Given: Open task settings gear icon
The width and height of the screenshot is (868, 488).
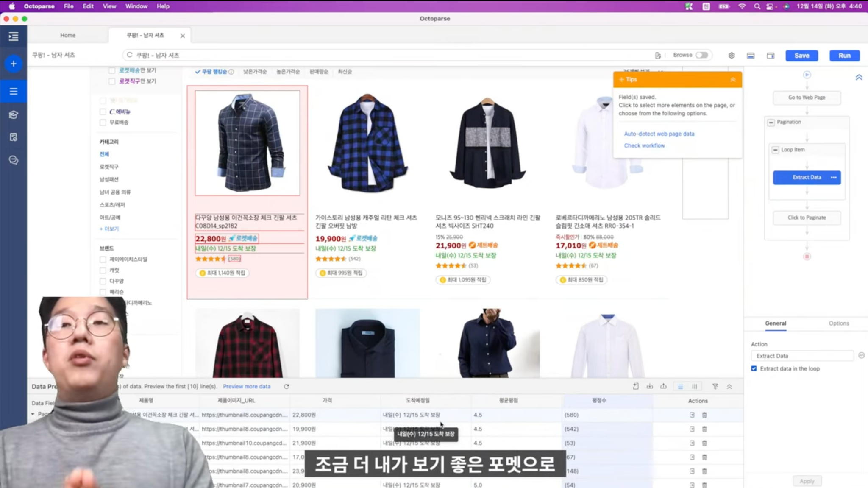Looking at the screenshot, I should pos(732,56).
